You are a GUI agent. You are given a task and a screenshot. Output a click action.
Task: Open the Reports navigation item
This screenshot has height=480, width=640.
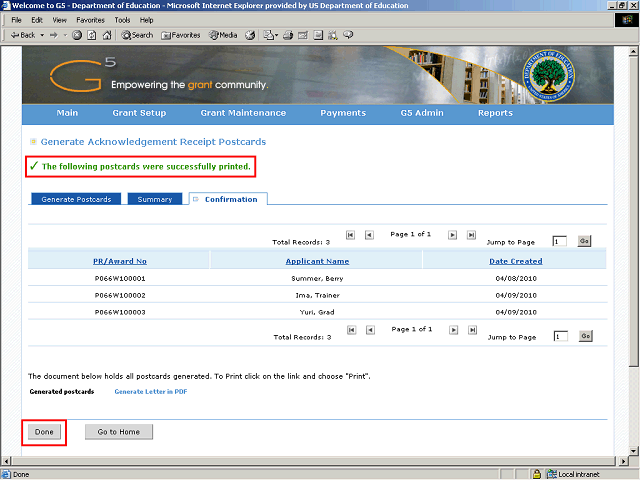[496, 113]
